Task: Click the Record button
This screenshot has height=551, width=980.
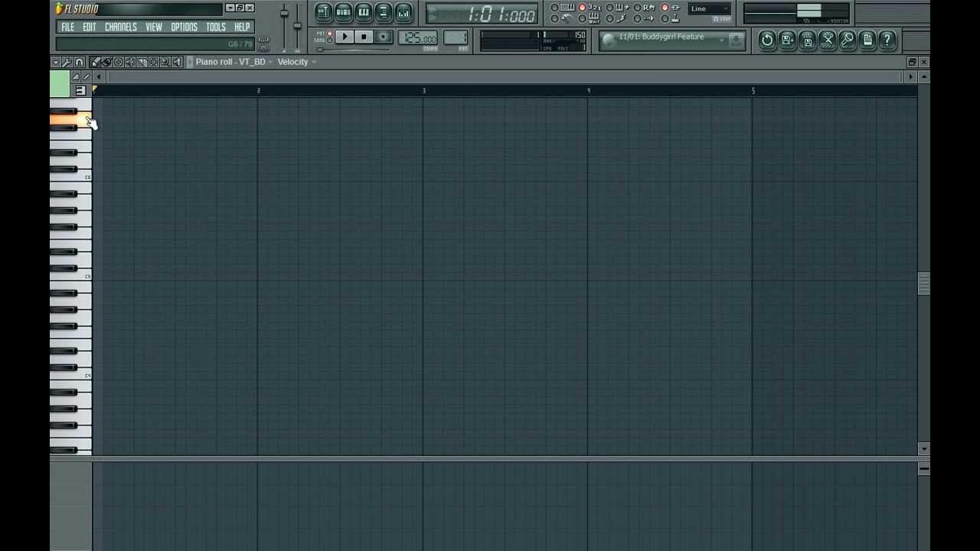Action: (x=384, y=37)
